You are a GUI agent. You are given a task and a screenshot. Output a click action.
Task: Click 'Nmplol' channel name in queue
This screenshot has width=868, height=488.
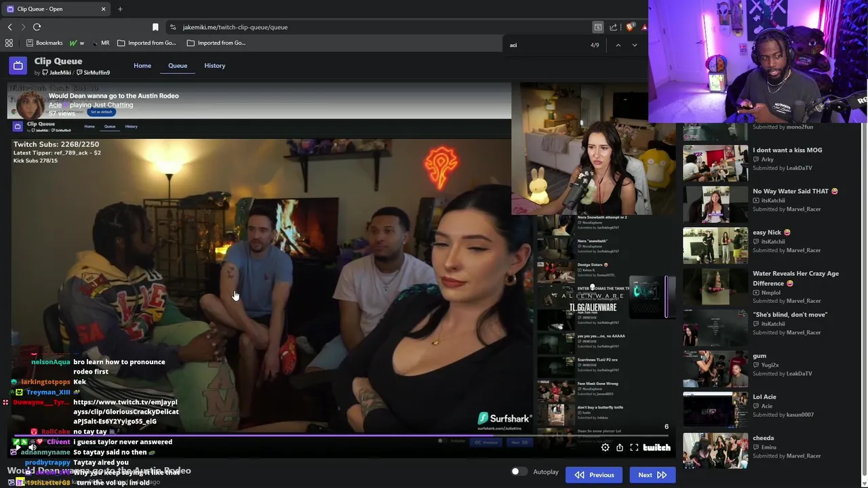pos(770,292)
